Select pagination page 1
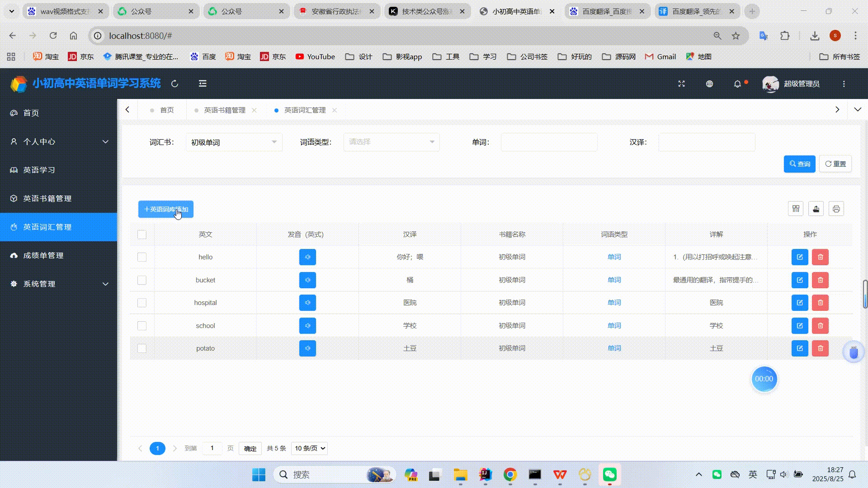Viewport: 868px width, 488px height. click(157, 448)
